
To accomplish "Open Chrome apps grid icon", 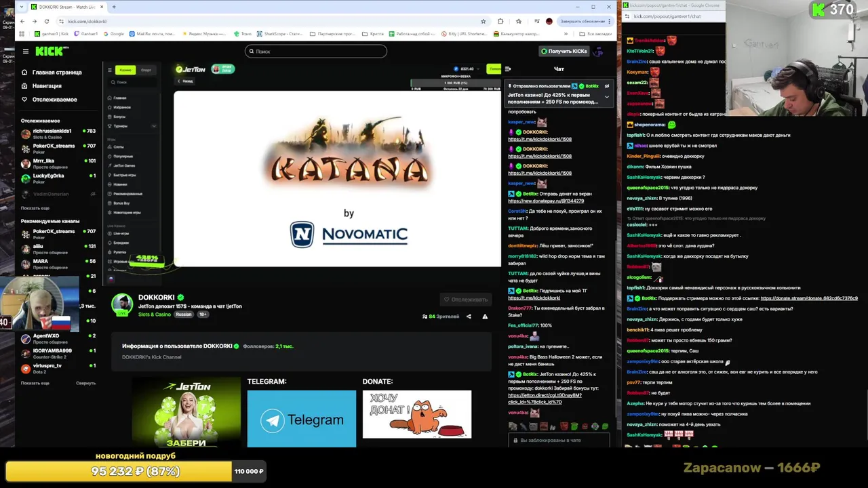I will coord(22,33).
